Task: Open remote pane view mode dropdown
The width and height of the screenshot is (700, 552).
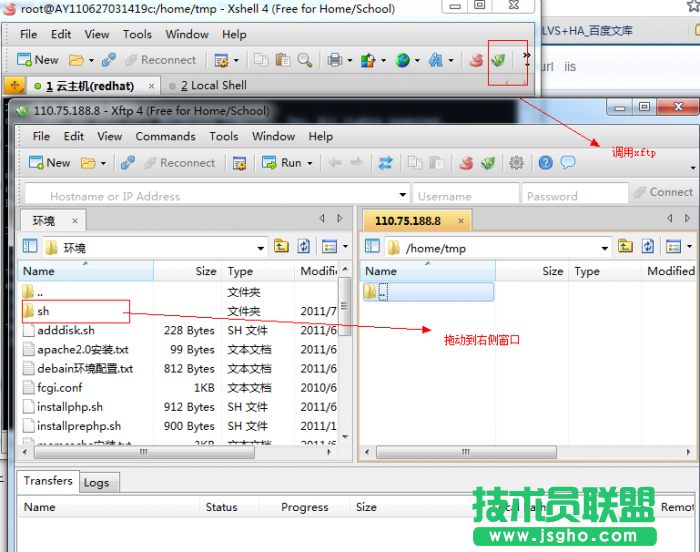Action: pyautogui.click(x=690, y=246)
